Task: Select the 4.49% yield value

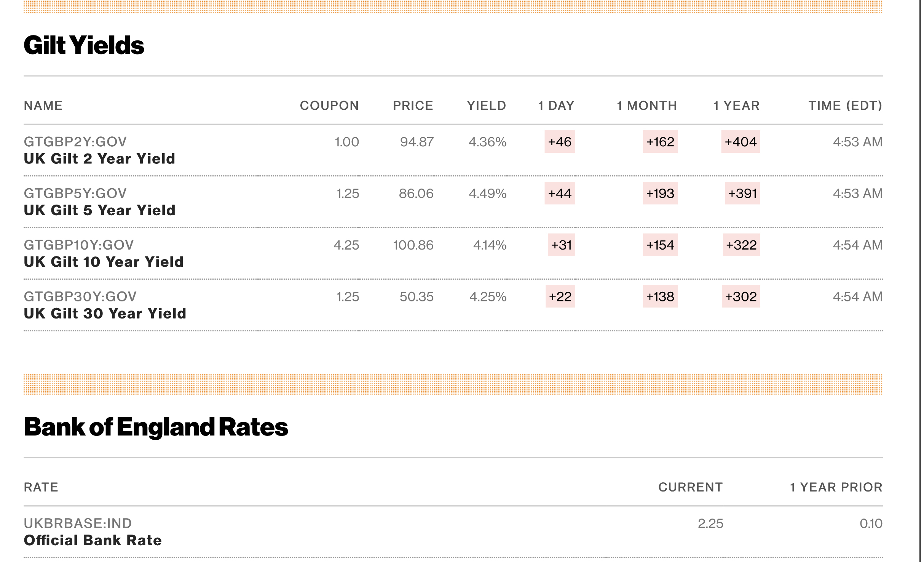Action: [487, 194]
